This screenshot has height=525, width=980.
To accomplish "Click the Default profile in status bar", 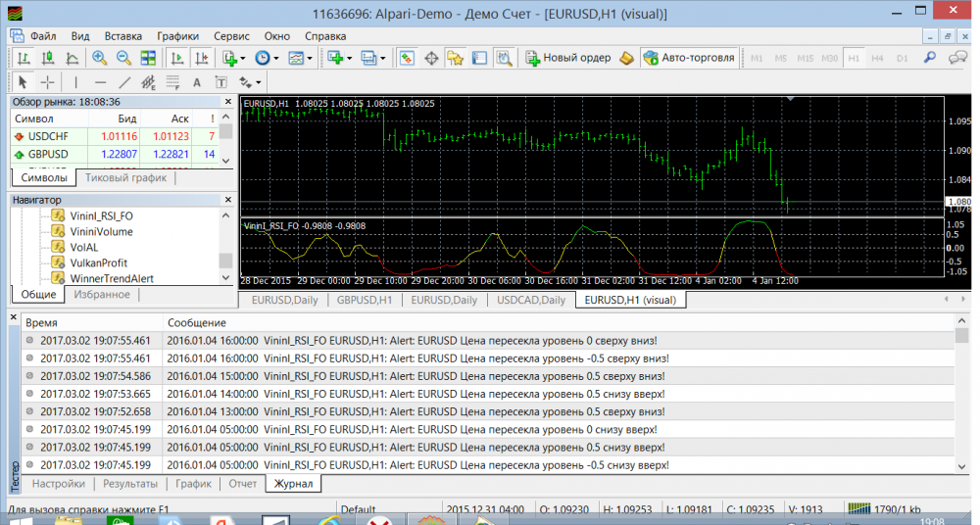I will (359, 509).
